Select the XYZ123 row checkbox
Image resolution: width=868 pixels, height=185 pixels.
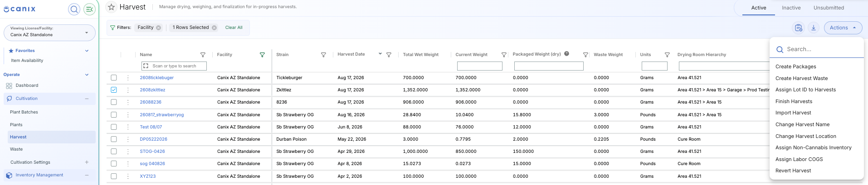114,176
